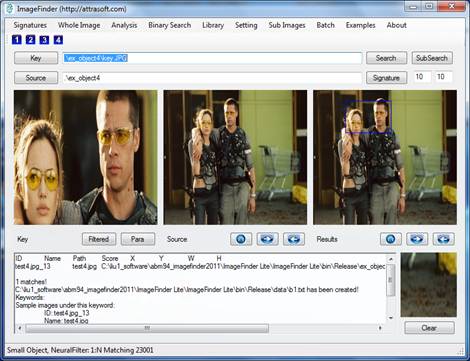
Task: Minimize the ImageFinder window
Action: tap(413, 7)
